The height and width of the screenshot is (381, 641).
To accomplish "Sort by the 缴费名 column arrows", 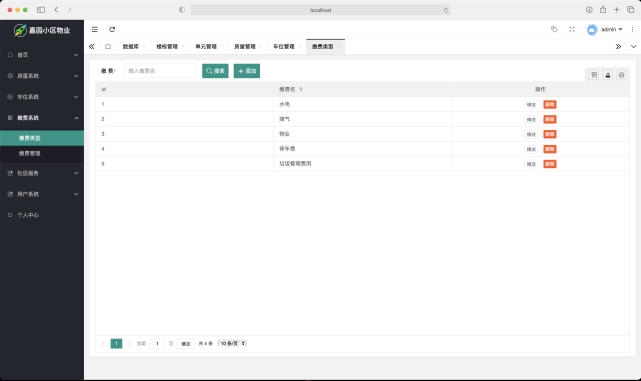I will point(301,89).
